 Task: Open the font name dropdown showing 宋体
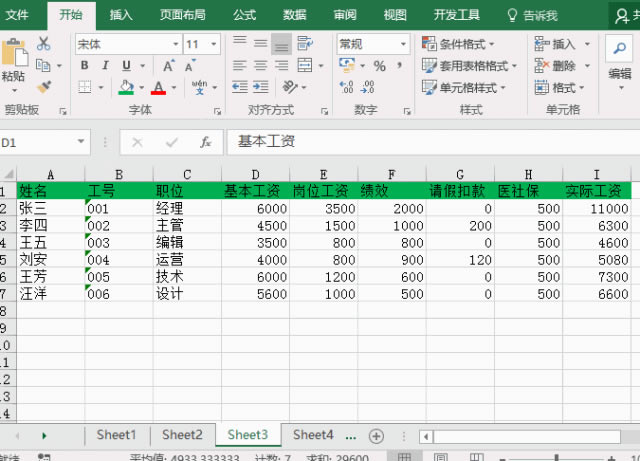pos(126,44)
